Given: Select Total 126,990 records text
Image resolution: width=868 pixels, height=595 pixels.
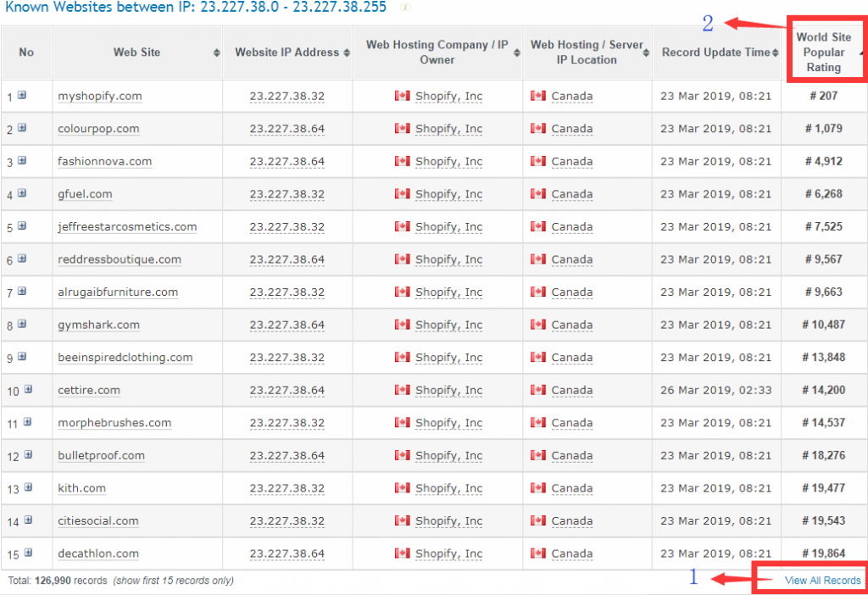Looking at the screenshot, I should pos(58,580).
